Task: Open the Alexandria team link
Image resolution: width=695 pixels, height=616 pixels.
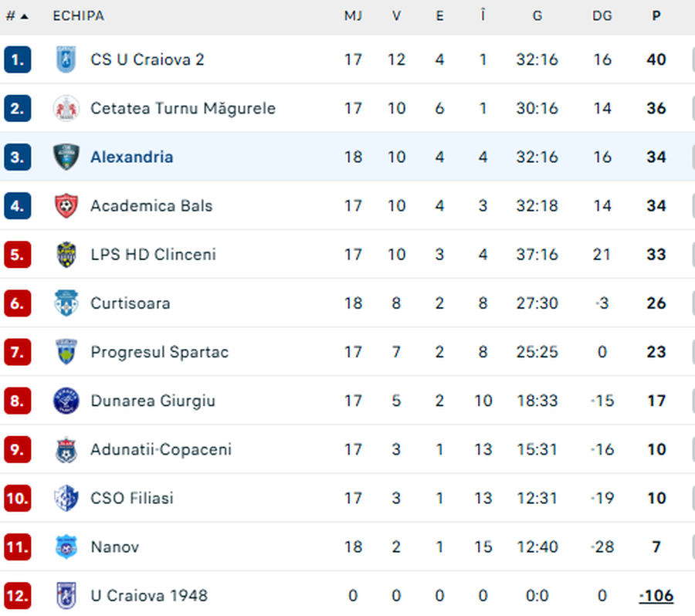Action: [131, 157]
